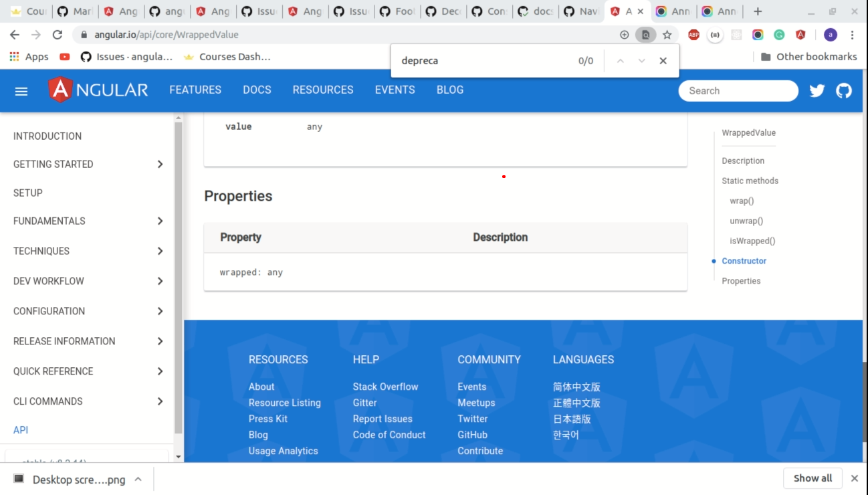
Task: Switch to the 'Nav' GitHub tab
Action: (x=580, y=11)
